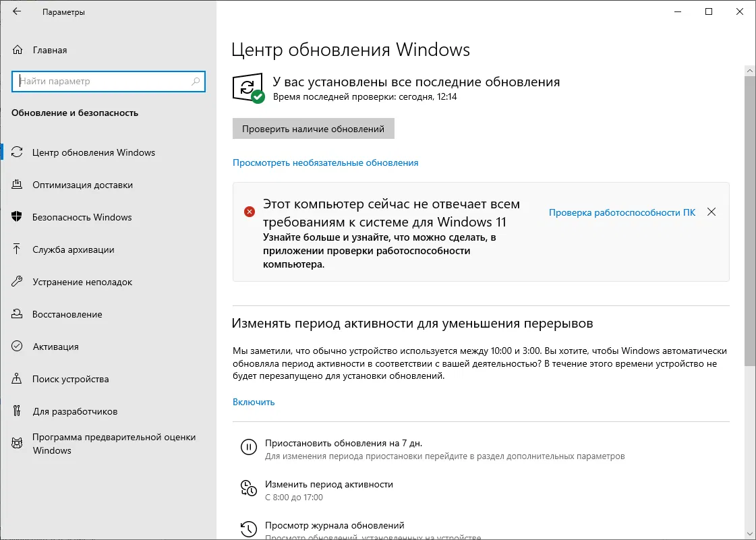Dismiss the Windows 11 requirements notice

click(x=711, y=212)
